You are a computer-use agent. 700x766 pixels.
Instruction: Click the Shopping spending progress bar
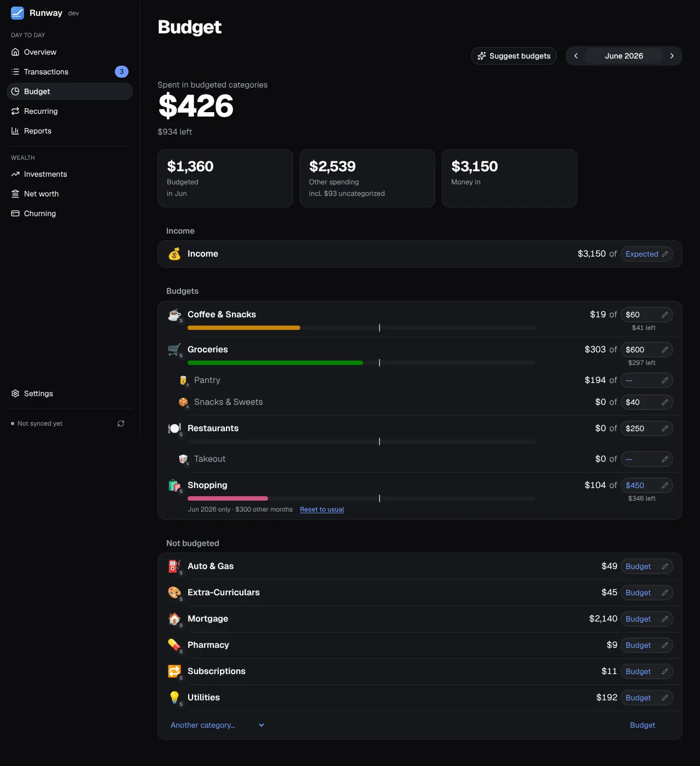[361, 498]
